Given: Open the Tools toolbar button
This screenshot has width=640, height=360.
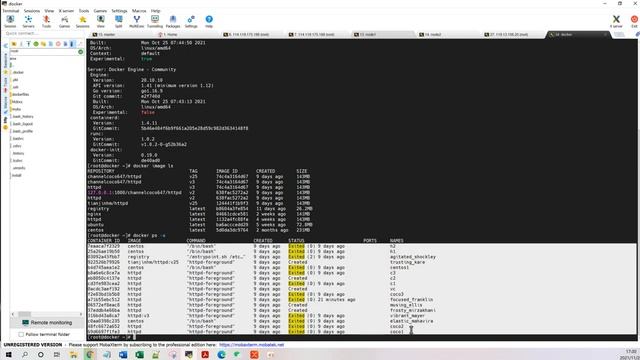Looking at the screenshot, I should [x=46, y=21].
